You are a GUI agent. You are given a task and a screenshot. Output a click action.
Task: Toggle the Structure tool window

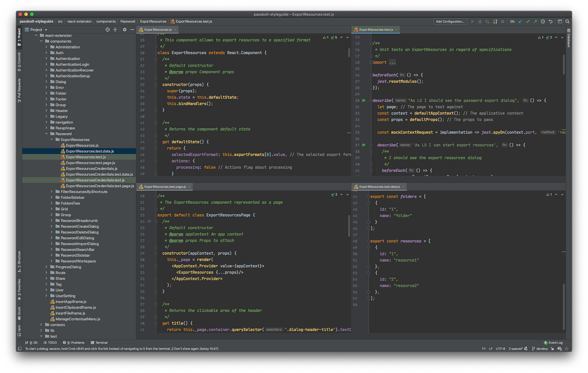coord(19,262)
